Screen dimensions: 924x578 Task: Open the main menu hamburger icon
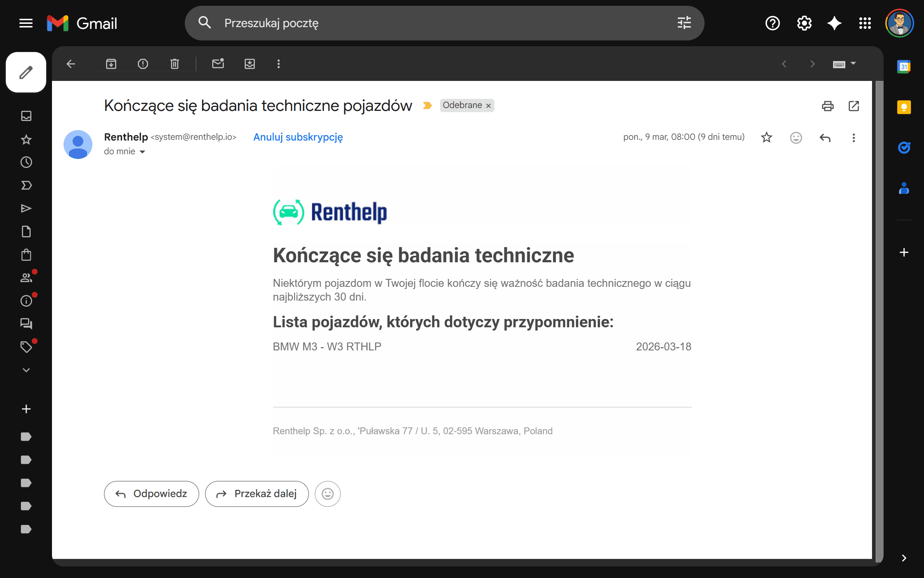click(x=26, y=23)
